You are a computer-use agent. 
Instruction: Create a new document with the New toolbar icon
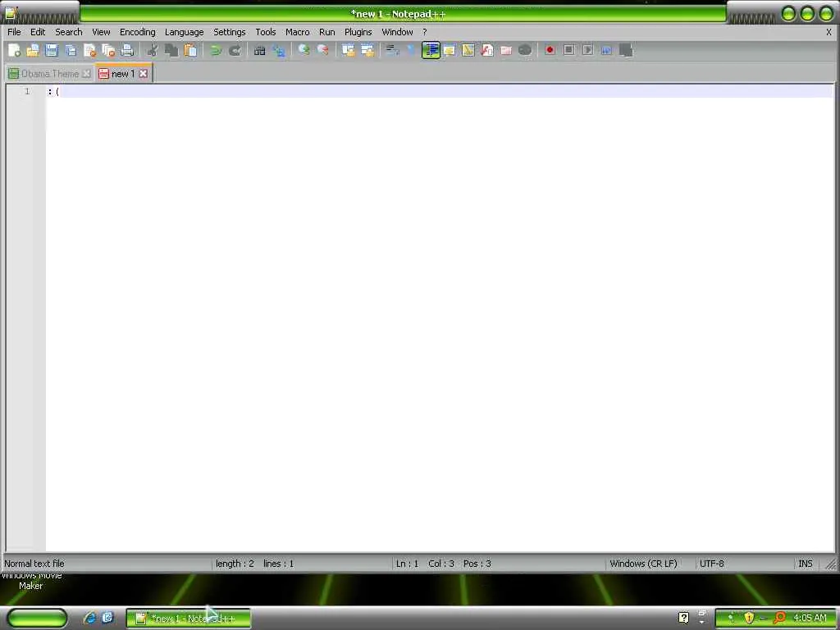pos(15,50)
